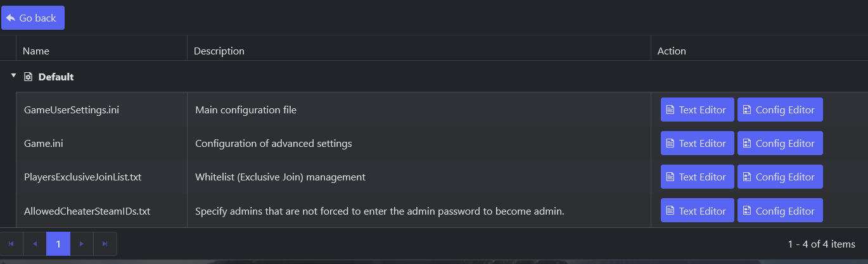868x264 pixels.
Task: Go to last page arrow icon
Action: click(105, 244)
